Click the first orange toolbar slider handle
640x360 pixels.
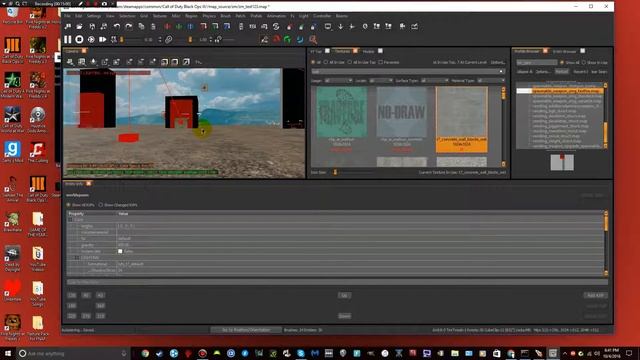coord(122,40)
